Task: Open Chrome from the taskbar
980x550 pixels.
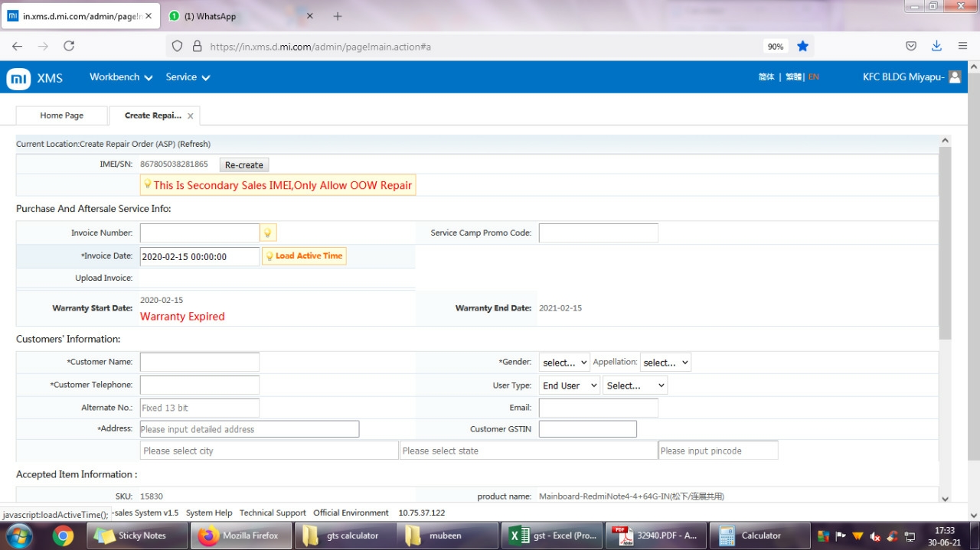Action: [x=63, y=535]
